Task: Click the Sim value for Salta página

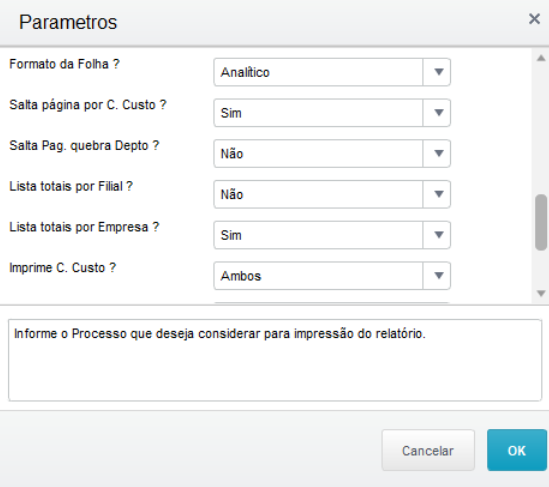Action: (231, 113)
